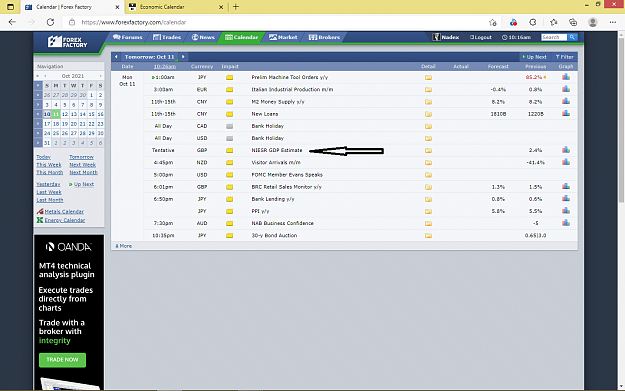Open the Filter options
The width and height of the screenshot is (625, 391).
[564, 57]
